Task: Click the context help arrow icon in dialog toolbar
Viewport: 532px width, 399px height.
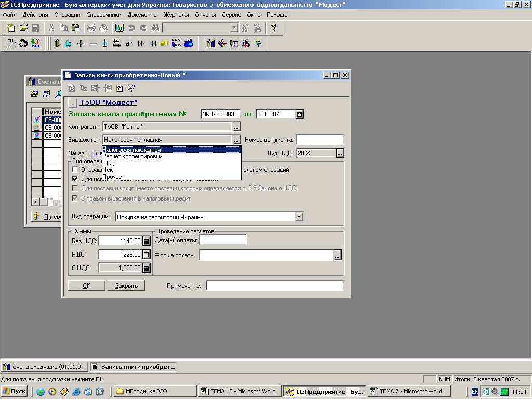Action: click(131, 88)
